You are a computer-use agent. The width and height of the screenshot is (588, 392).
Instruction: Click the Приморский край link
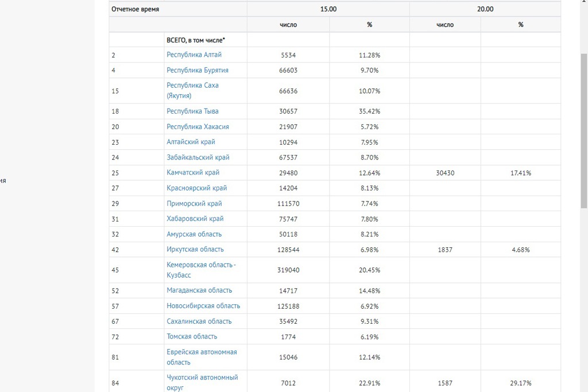point(194,204)
